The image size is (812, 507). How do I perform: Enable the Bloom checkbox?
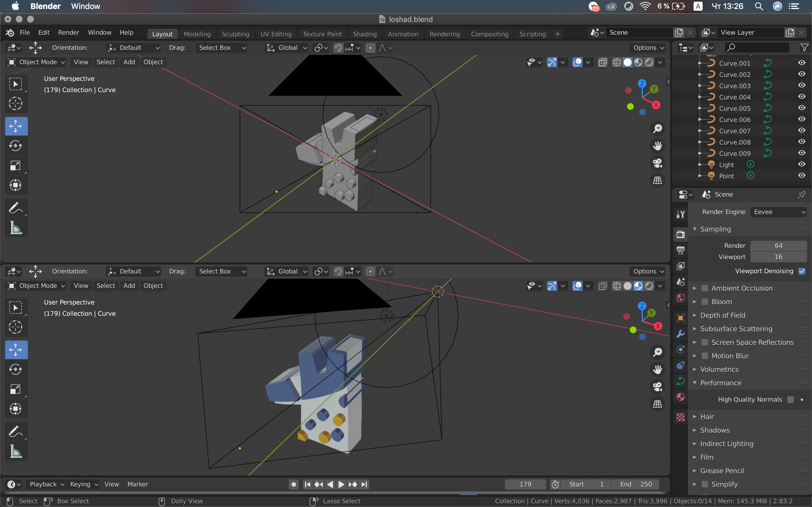tap(705, 302)
